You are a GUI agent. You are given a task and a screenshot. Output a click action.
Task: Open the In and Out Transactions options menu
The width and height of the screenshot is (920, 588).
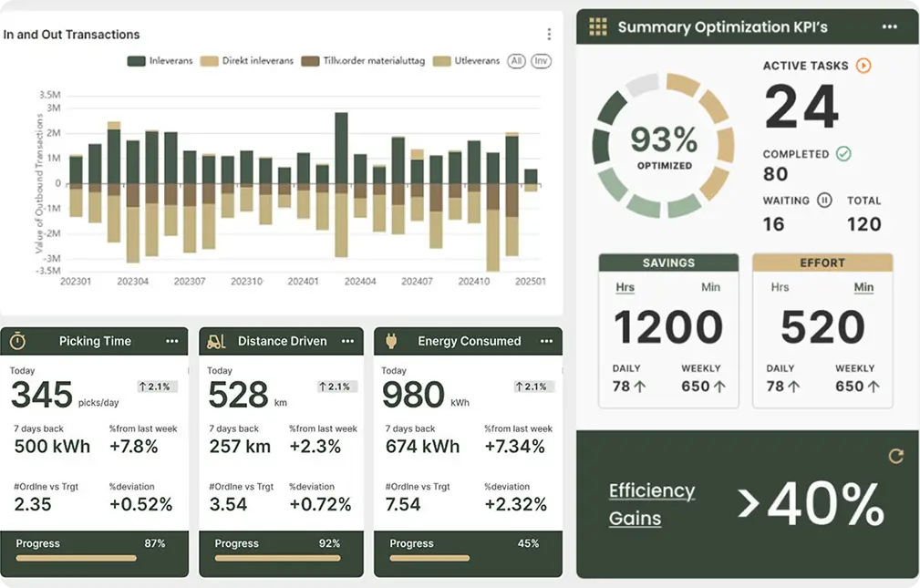pyautogui.click(x=549, y=35)
